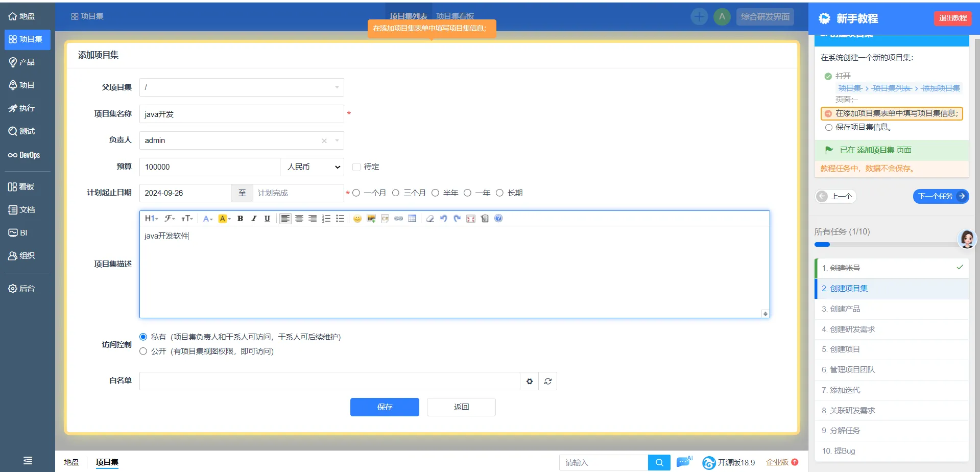The width and height of the screenshot is (980, 472).
Task: Undo the last edit in the editor
Action: pos(444,219)
